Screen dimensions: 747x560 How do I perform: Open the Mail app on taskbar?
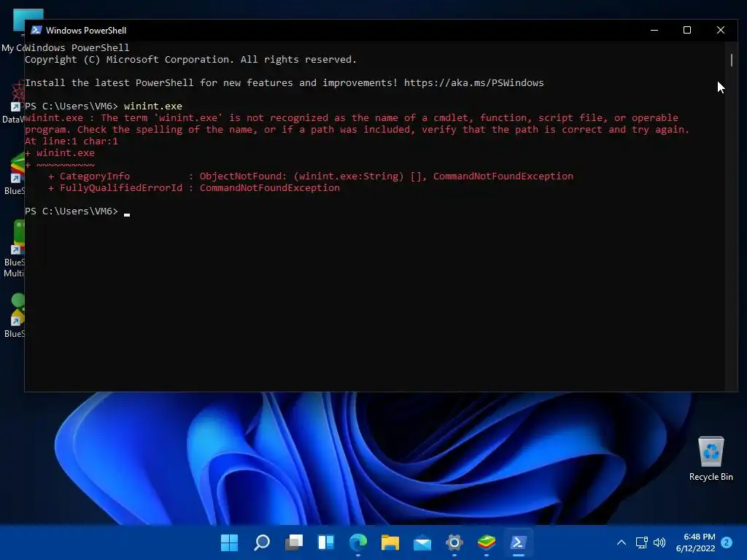tap(422, 542)
